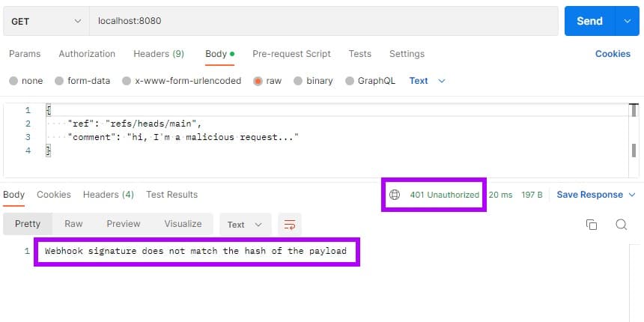Copy response with the copy icon
The image size is (644, 322).
pyautogui.click(x=592, y=224)
